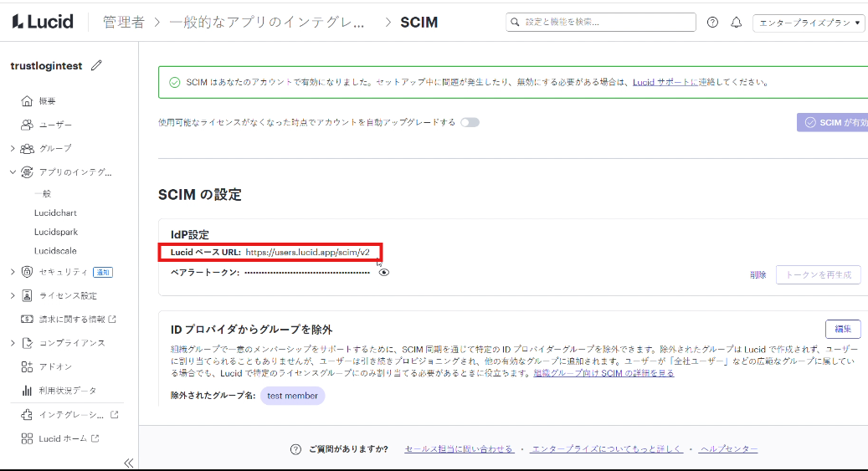The image size is (868, 471).
Task: Click the 請求に関する情報 billing icon
Action: 27,320
